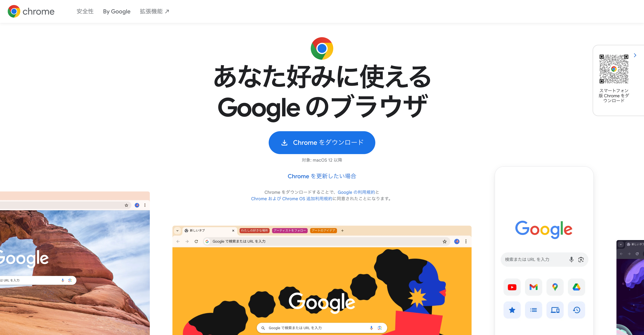This screenshot has height=335, width=644.
Task: Open the Google の利用規約 link
Action: pyautogui.click(x=356, y=192)
